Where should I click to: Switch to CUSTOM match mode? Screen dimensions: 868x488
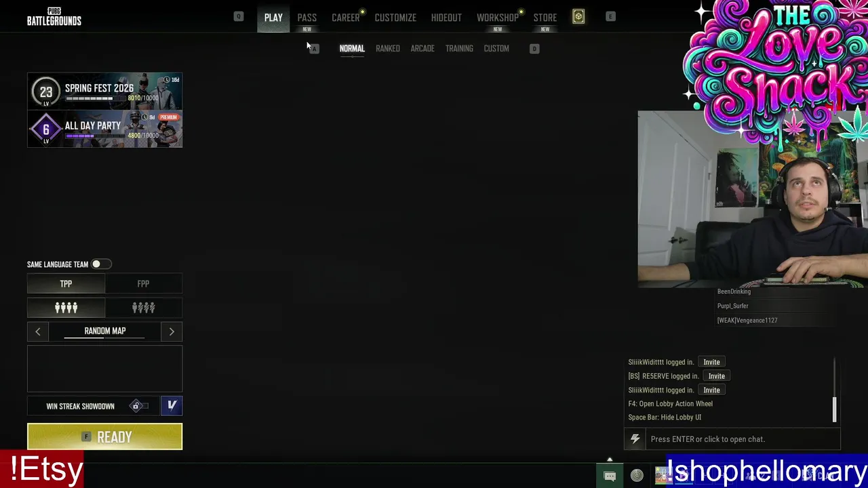pos(496,49)
